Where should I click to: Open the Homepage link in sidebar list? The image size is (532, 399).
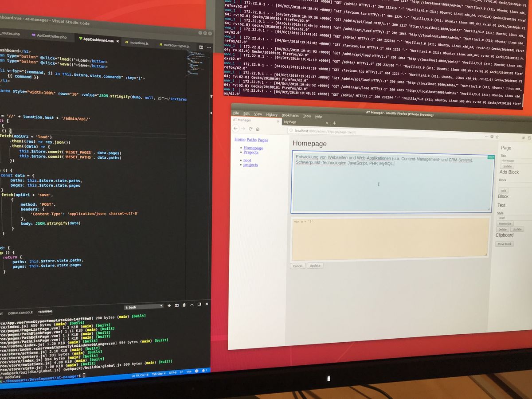coord(253,148)
